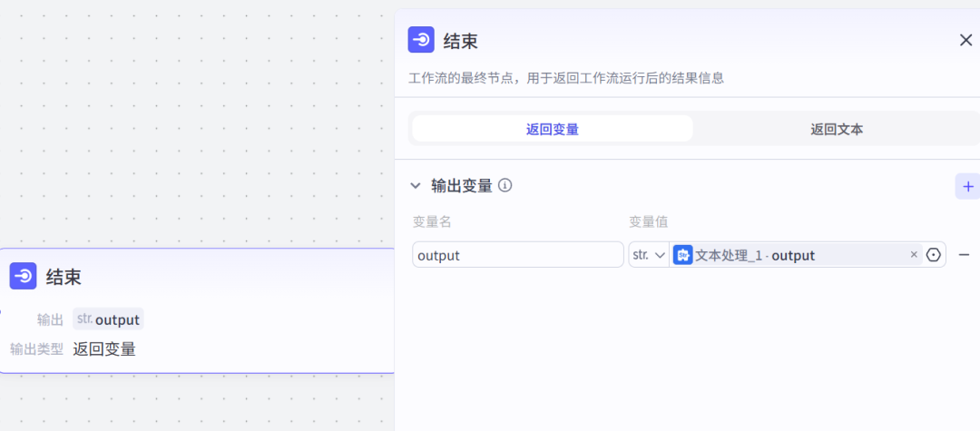The height and width of the screenshot is (431, 980).
Task: Open the str. type dropdown
Action: point(649,255)
